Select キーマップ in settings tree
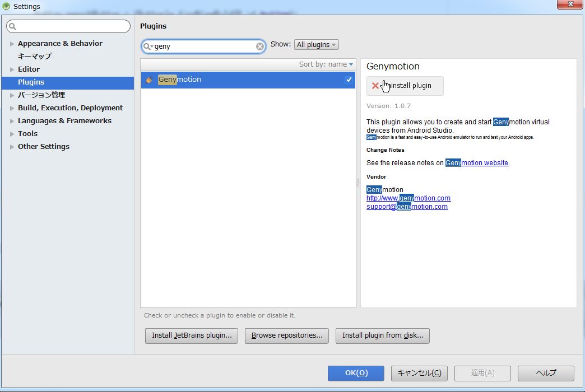This screenshot has width=585, height=392. [x=35, y=56]
